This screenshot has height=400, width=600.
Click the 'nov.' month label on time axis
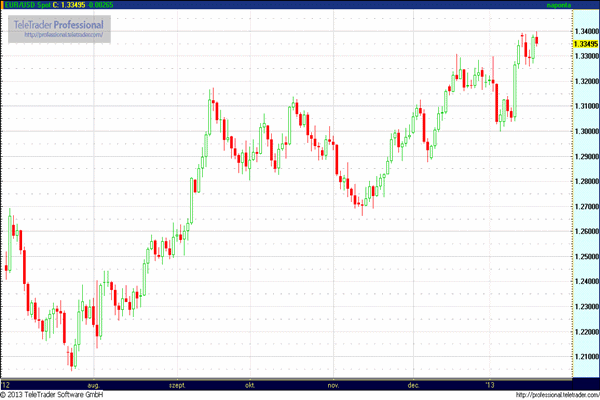point(333,385)
